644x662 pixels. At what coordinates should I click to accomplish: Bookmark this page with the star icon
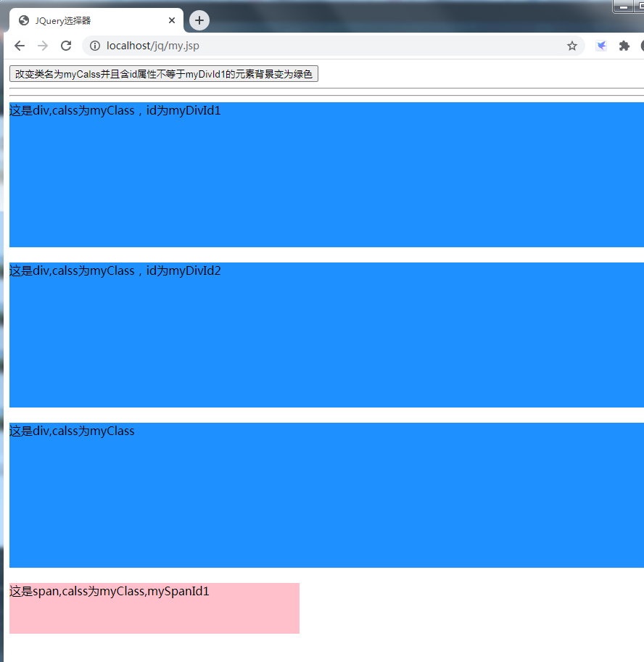(x=571, y=46)
